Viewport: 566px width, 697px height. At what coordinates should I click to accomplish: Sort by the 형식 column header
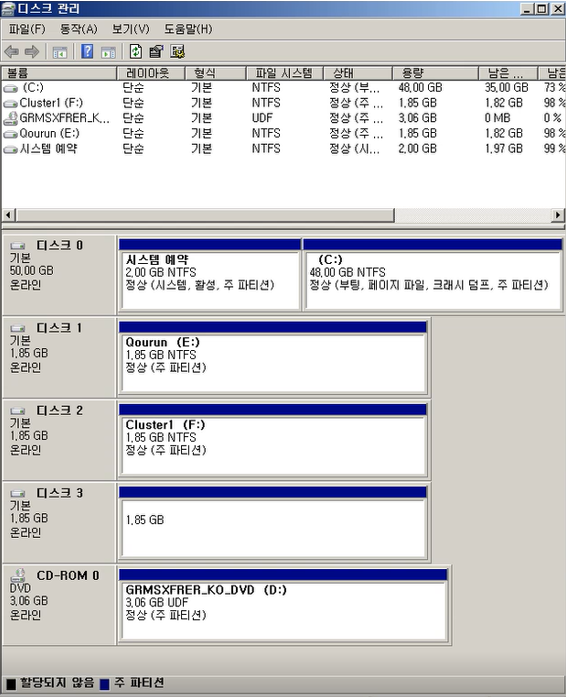[x=215, y=73]
